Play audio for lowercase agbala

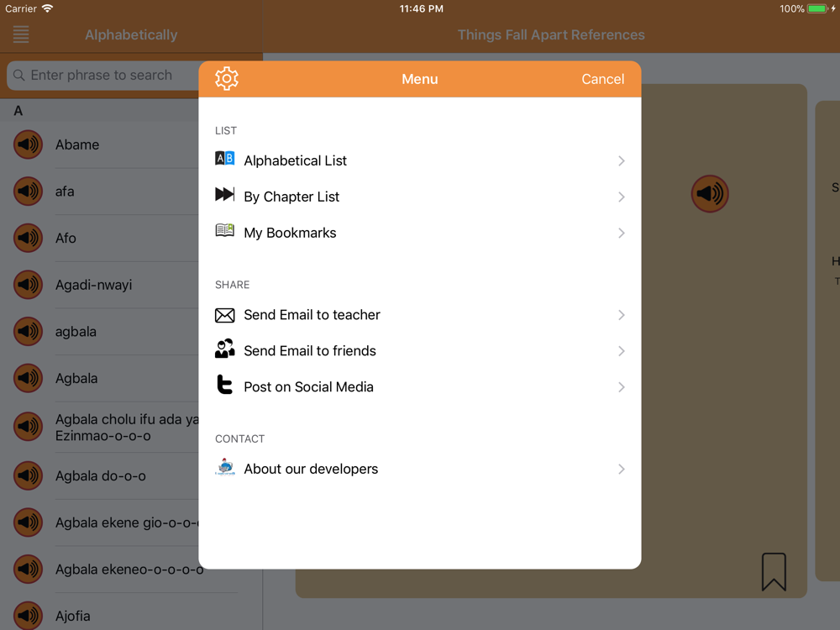[x=28, y=331]
